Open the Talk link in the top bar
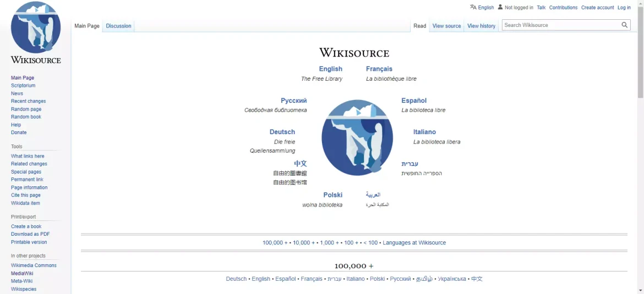This screenshot has width=644, height=294. (541, 7)
